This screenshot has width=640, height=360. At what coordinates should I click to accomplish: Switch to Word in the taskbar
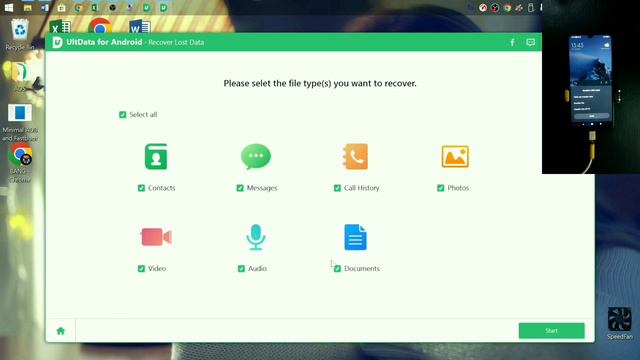coord(44,7)
